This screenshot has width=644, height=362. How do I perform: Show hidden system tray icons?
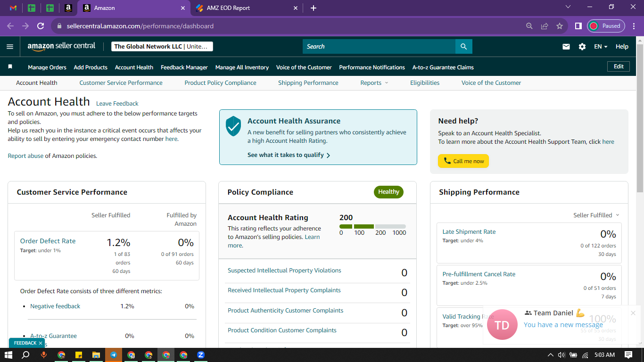(x=550, y=355)
